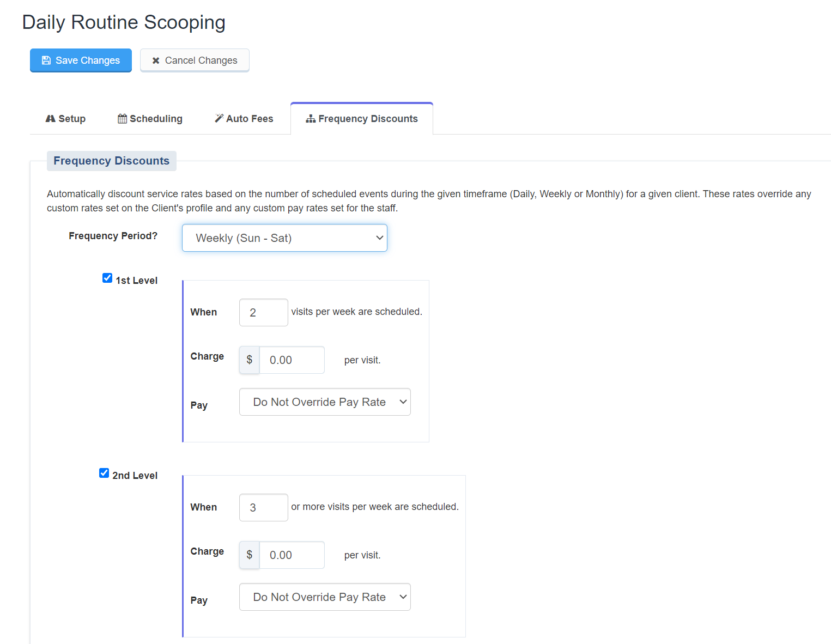Select the Frequency Discounts tab
The height and width of the screenshot is (644, 831).
tap(362, 119)
